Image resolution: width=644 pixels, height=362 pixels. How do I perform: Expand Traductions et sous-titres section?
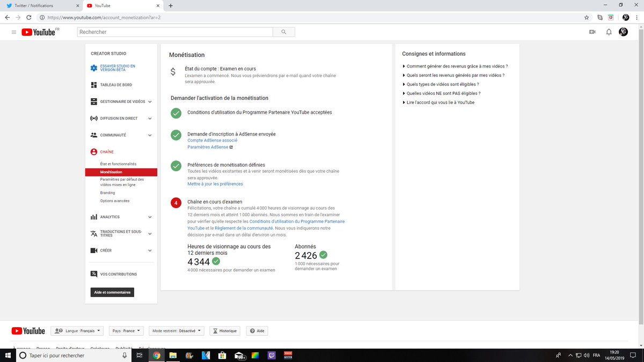[150, 234]
